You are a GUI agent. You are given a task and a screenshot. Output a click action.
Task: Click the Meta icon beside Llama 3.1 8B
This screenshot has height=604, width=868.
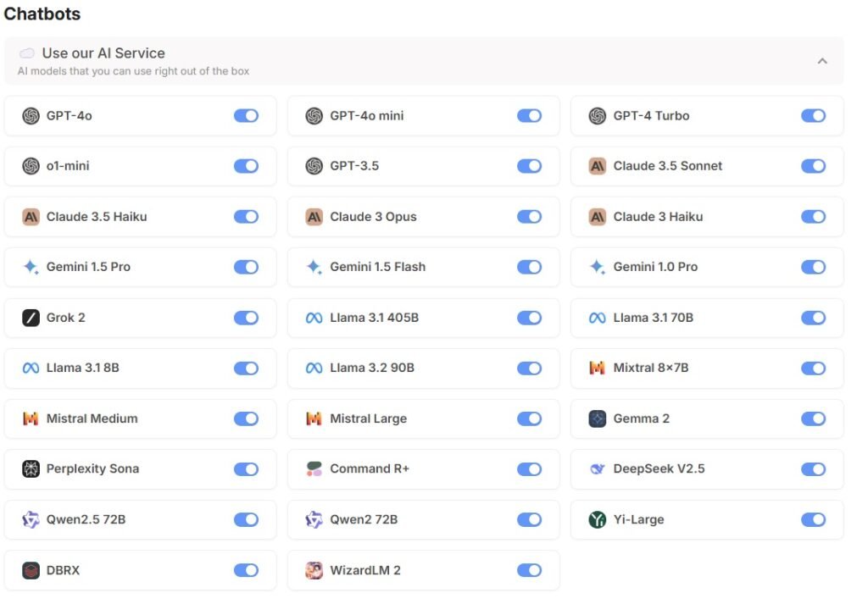click(31, 368)
